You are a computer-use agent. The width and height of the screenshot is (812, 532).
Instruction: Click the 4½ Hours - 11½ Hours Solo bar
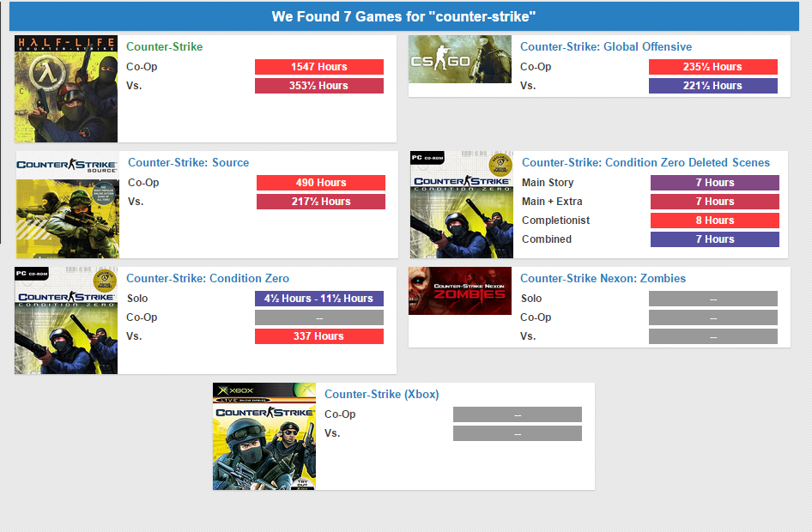[319, 299]
